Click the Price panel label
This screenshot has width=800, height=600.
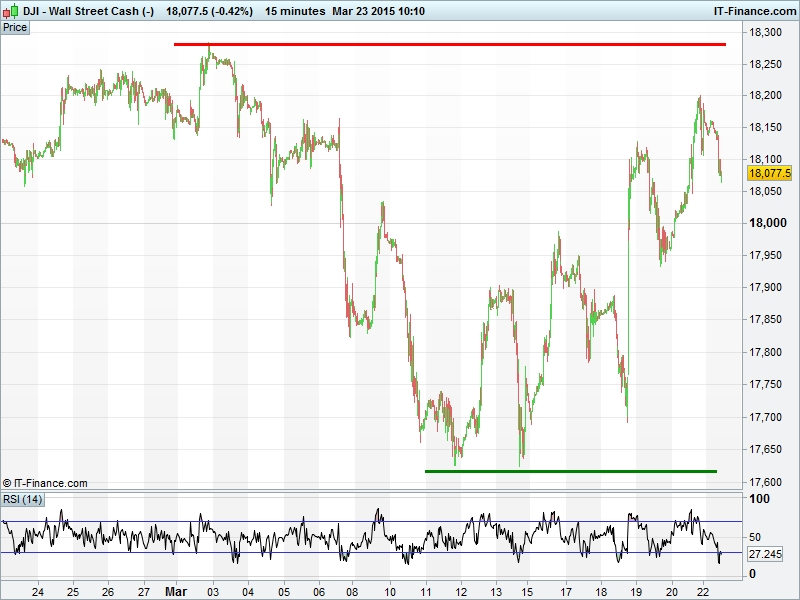pos(15,27)
